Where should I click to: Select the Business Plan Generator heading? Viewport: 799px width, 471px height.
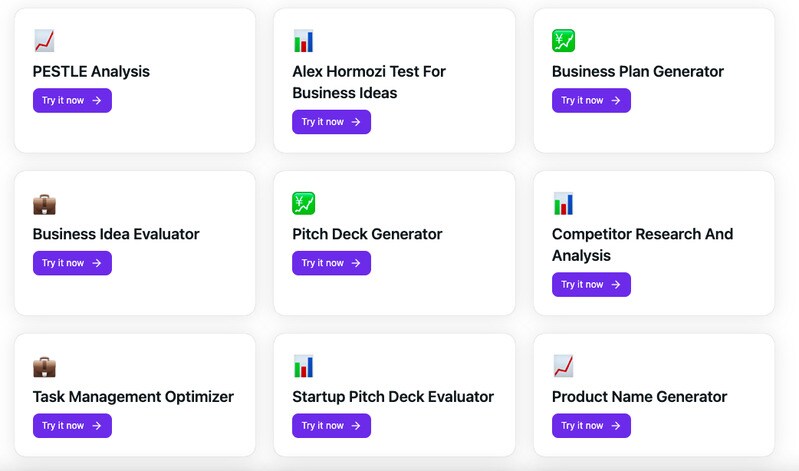coord(637,72)
